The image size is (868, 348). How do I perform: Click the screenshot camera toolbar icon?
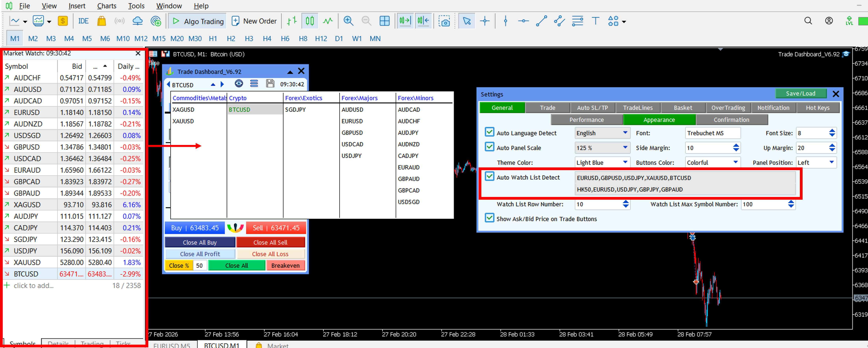[444, 21]
